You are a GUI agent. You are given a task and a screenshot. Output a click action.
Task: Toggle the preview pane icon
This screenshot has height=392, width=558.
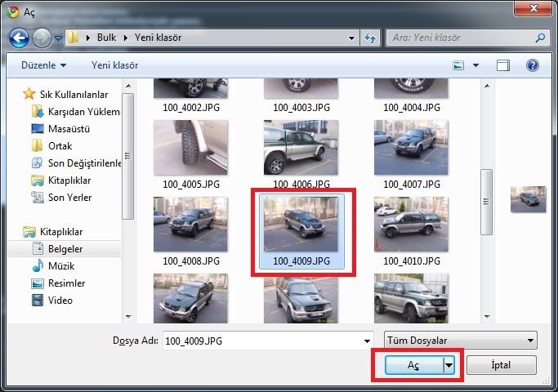(503, 65)
